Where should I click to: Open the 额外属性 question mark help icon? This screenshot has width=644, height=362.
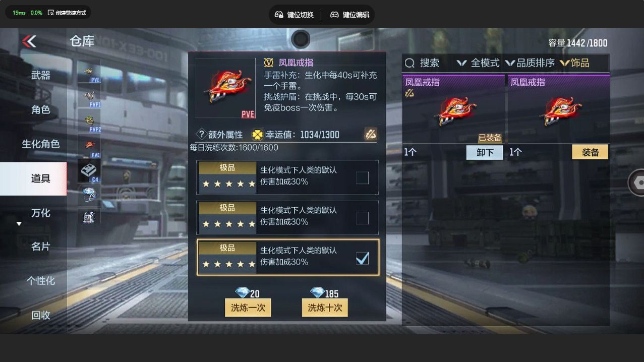201,135
